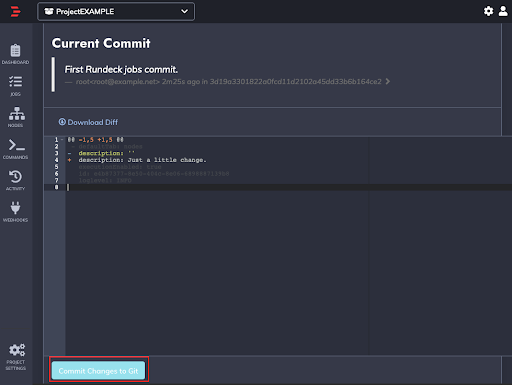Open Project Settings

pyautogui.click(x=15, y=357)
